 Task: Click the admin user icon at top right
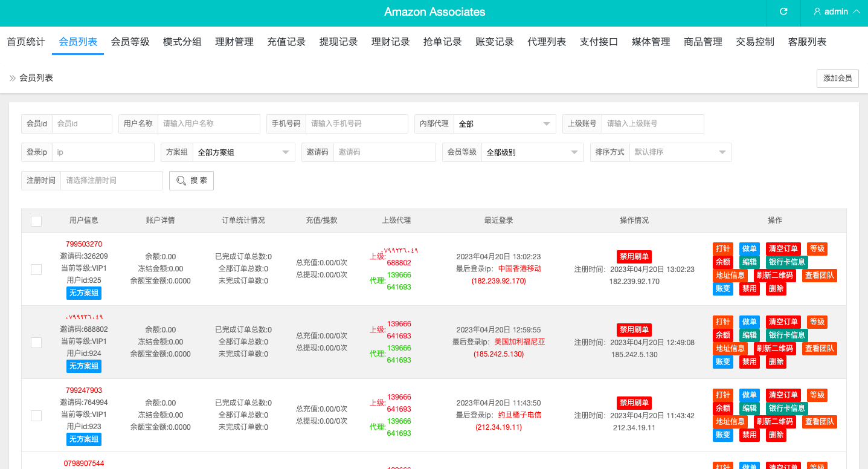pos(817,11)
